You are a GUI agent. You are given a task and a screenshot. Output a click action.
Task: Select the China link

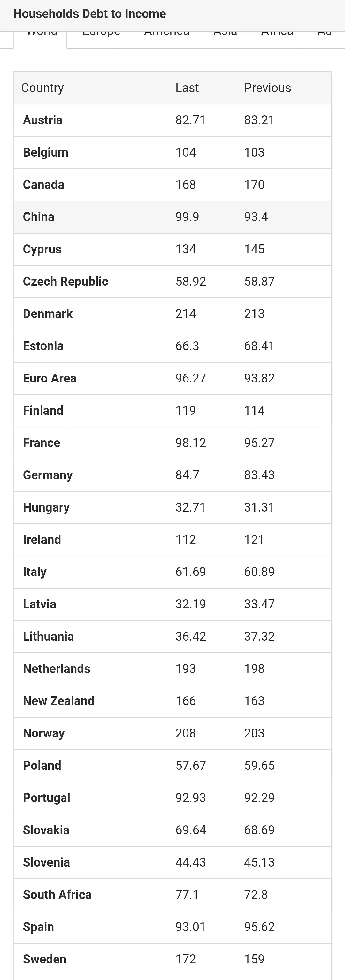[38, 217]
